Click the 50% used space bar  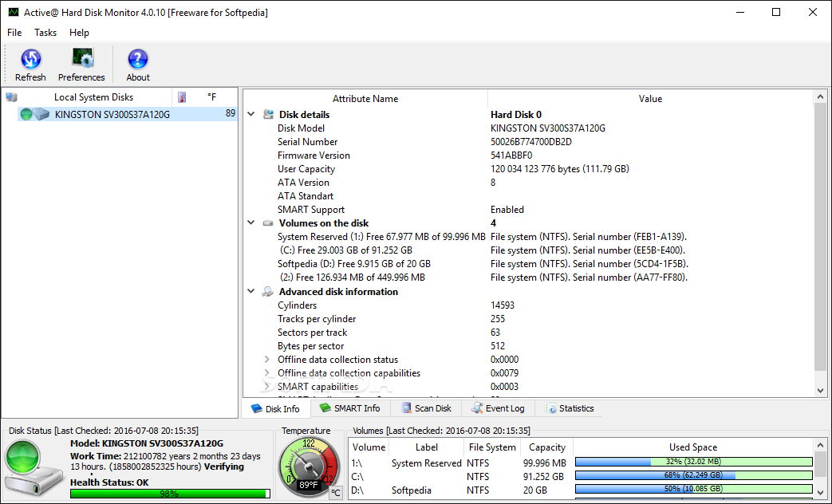tap(693, 489)
